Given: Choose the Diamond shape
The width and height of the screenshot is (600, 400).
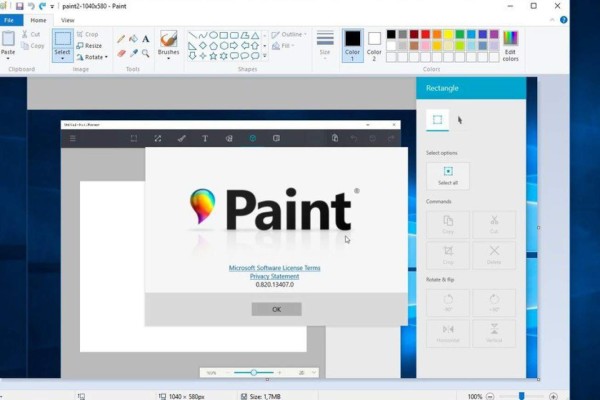Looking at the screenshot, I should coord(203,46).
